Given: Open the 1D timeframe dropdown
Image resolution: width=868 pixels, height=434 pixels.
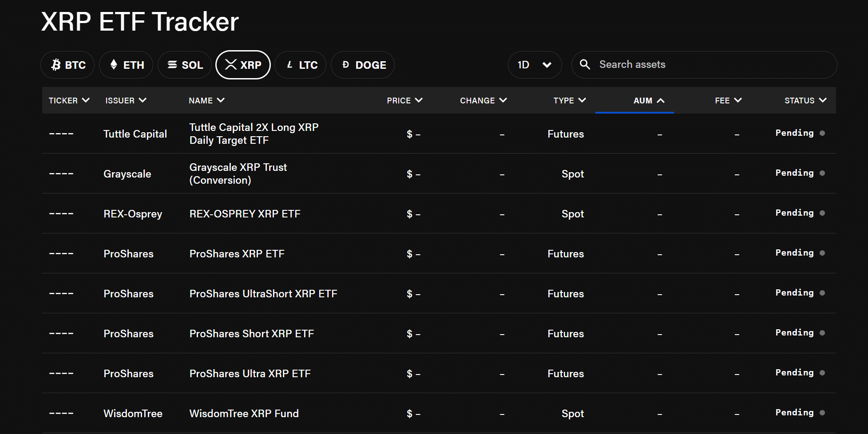Looking at the screenshot, I should (x=535, y=65).
